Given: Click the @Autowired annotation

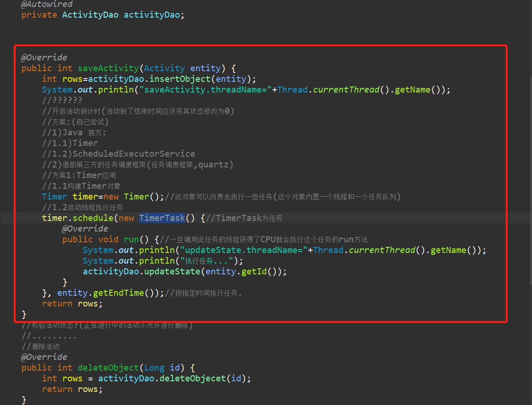Looking at the screenshot, I should pos(47,4).
